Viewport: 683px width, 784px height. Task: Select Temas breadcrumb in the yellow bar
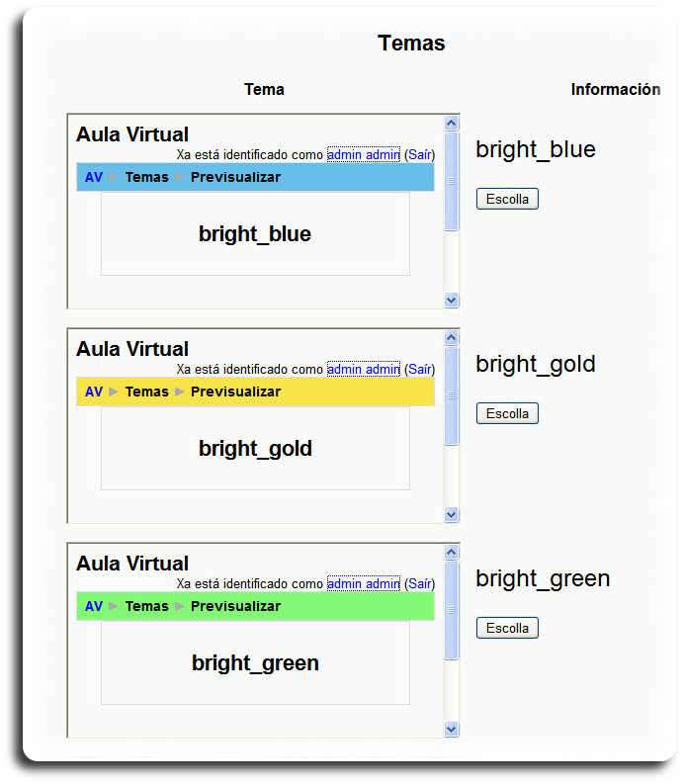146,392
